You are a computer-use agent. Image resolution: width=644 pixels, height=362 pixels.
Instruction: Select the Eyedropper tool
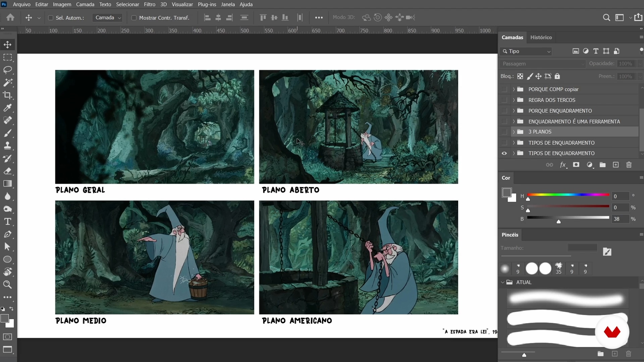[7, 108]
